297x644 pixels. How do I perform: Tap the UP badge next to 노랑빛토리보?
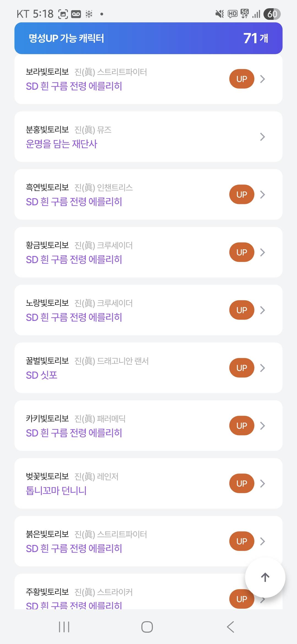click(x=241, y=310)
